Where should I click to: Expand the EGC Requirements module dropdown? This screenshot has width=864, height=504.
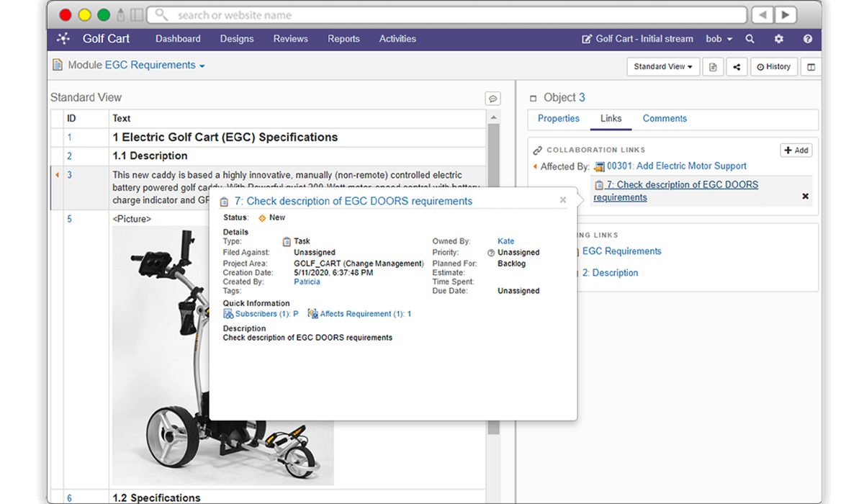point(202,66)
